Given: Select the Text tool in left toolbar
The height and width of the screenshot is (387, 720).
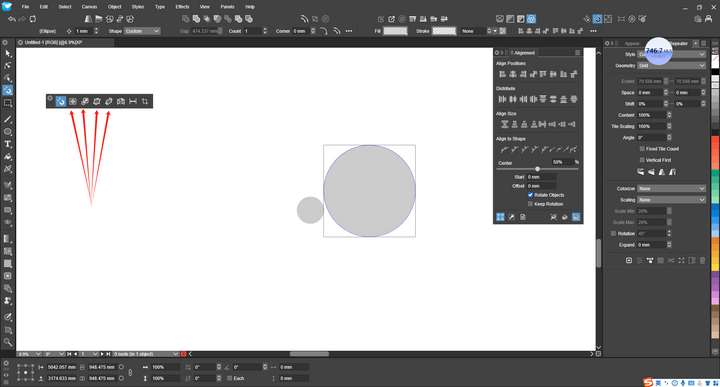Looking at the screenshot, I should [x=7, y=144].
